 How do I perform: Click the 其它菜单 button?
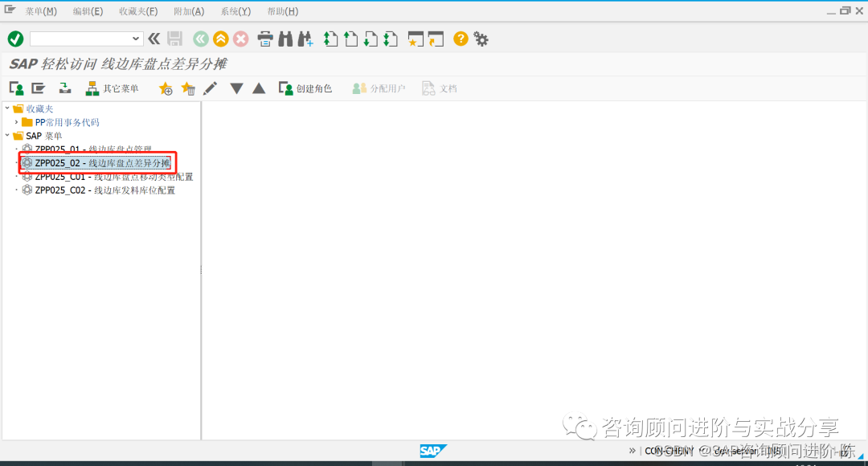(x=112, y=88)
